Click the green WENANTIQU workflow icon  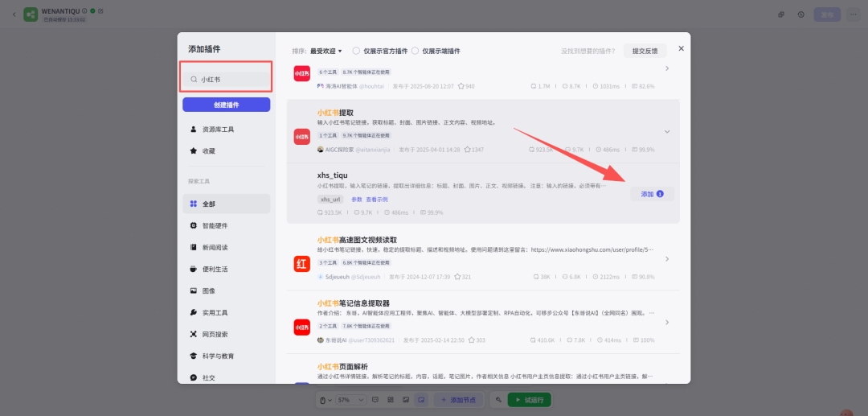[x=31, y=14]
